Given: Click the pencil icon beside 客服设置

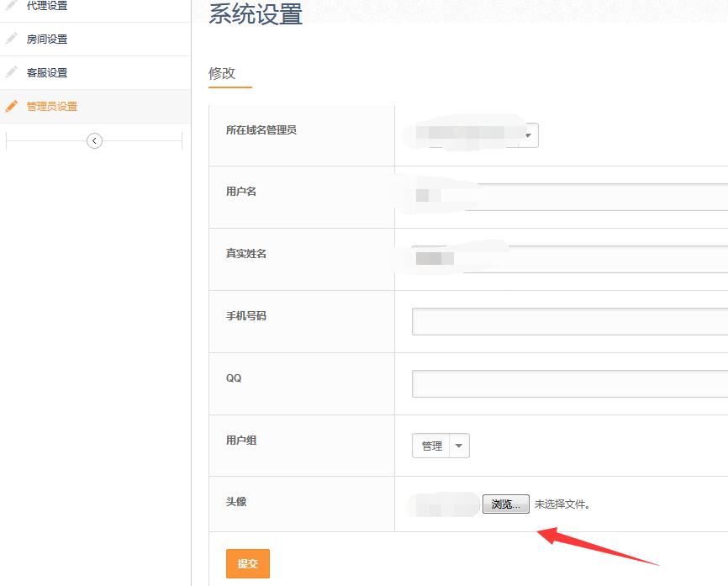Looking at the screenshot, I should click(x=11, y=72).
